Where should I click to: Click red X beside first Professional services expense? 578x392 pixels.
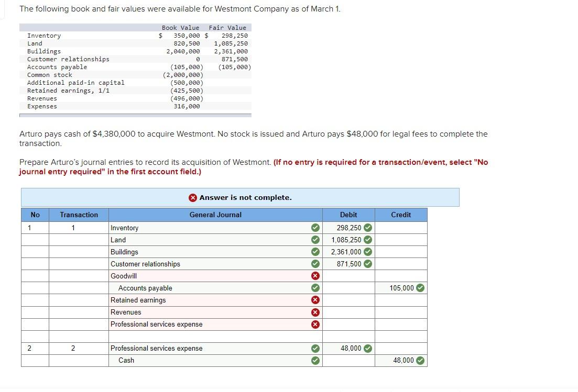click(315, 324)
